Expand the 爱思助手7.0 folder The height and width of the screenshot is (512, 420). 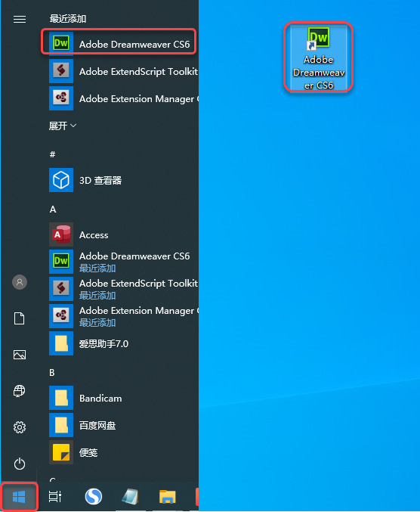click(x=124, y=343)
